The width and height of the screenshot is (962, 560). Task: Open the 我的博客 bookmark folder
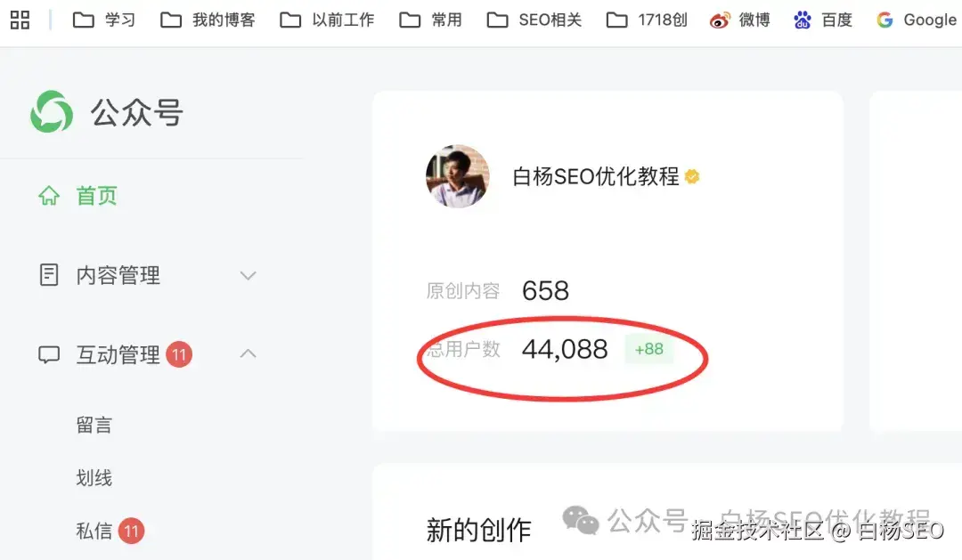pyautogui.click(x=208, y=20)
